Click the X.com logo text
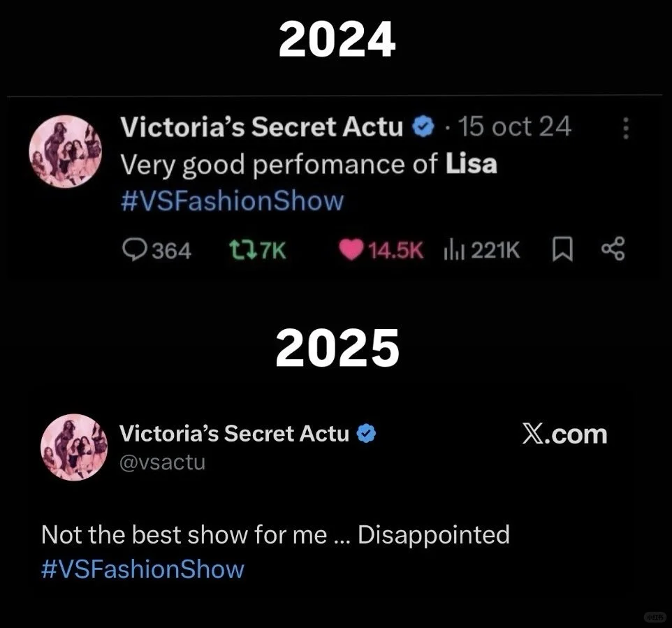Screen dimensions: 672x628 click(x=565, y=435)
